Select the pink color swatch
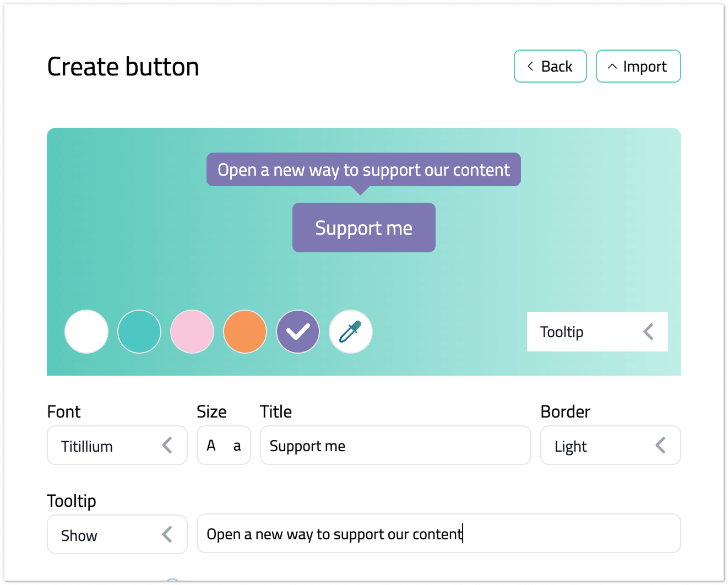This screenshot has width=728, height=585. pyautogui.click(x=192, y=332)
